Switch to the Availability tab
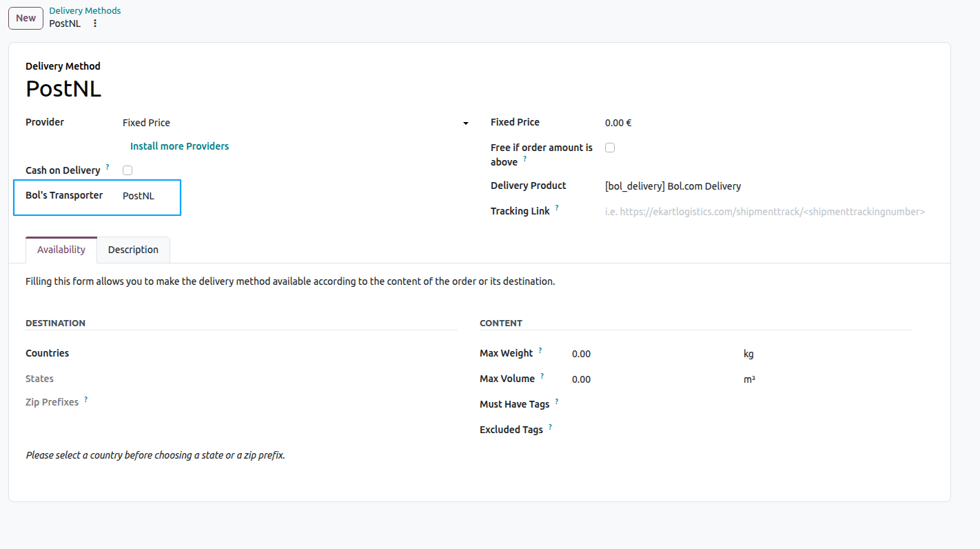The image size is (980, 549). pyautogui.click(x=61, y=250)
